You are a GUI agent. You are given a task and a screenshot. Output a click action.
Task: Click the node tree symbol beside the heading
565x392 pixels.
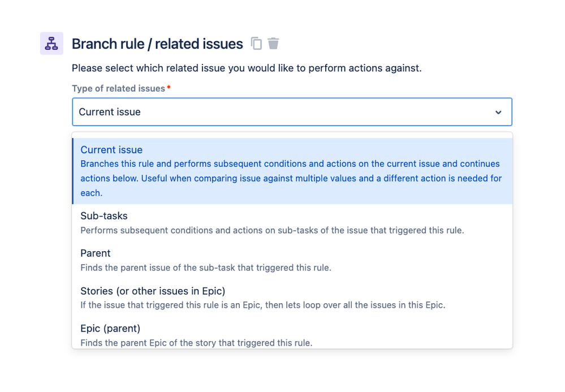pos(51,43)
